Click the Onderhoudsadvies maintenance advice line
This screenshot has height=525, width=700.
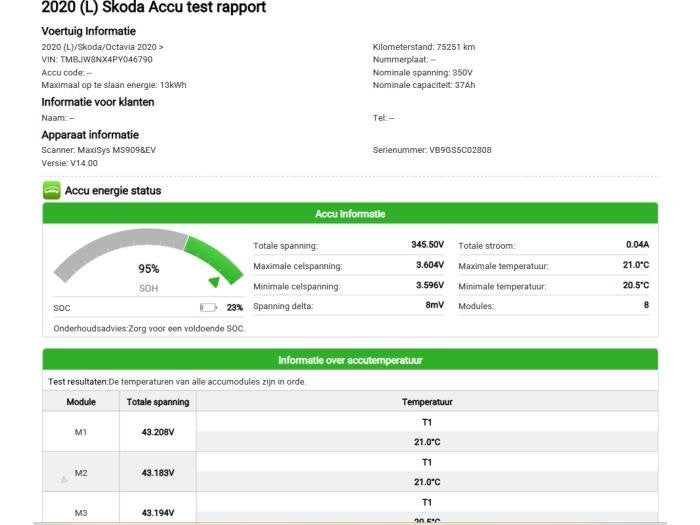pos(149,329)
